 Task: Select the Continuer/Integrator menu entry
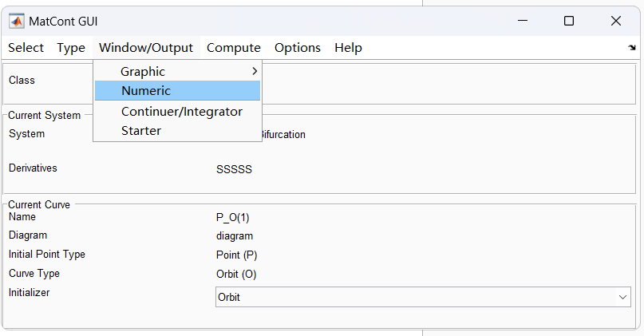point(181,112)
